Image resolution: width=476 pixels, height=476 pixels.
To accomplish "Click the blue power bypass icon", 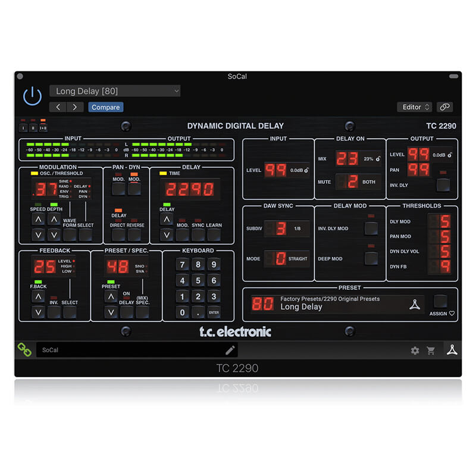I will tap(32, 96).
